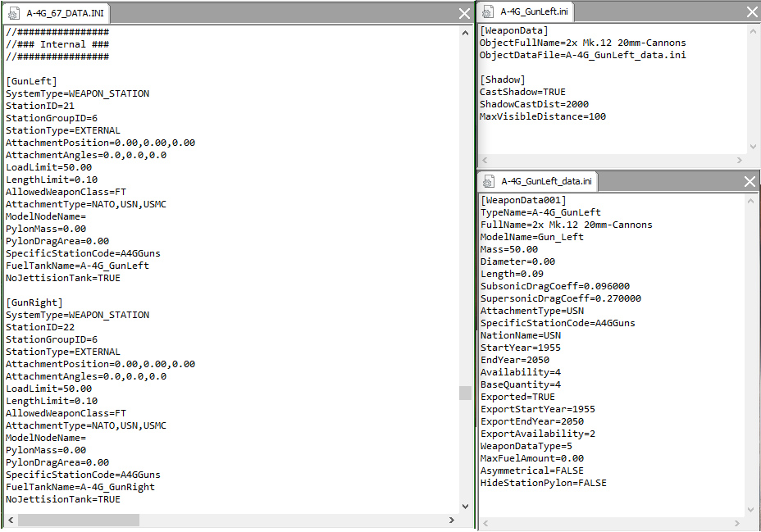Select the A-4G_GunLeft.ini tab

coord(526,11)
